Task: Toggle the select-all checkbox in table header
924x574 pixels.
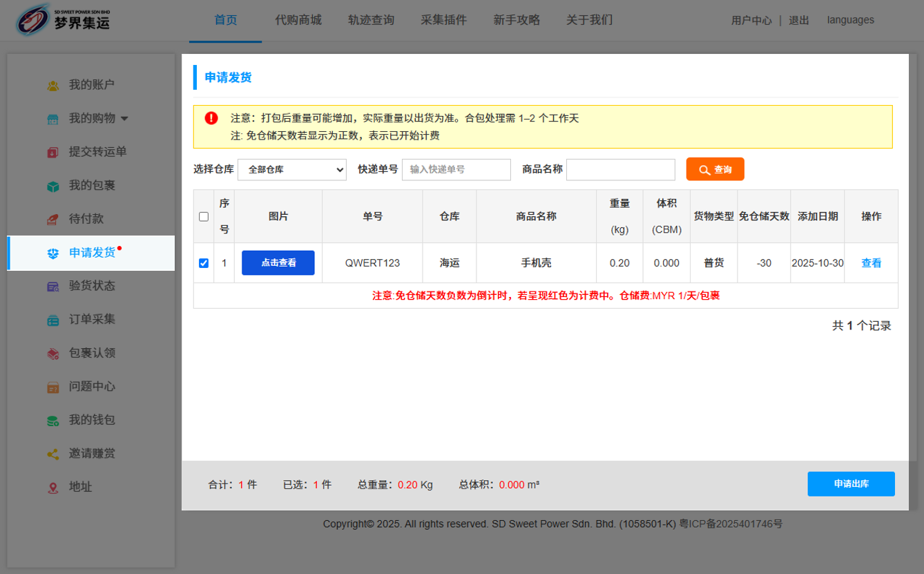Action: click(204, 216)
